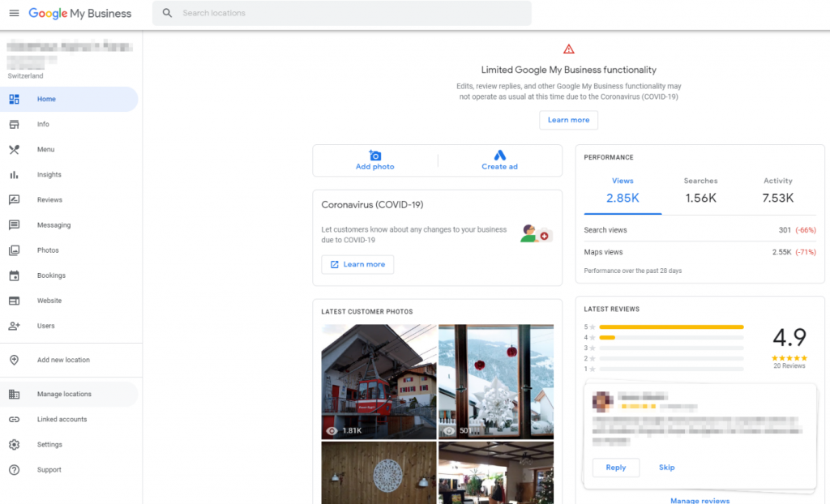
Task: Click the Info storefront icon
Action: click(15, 125)
